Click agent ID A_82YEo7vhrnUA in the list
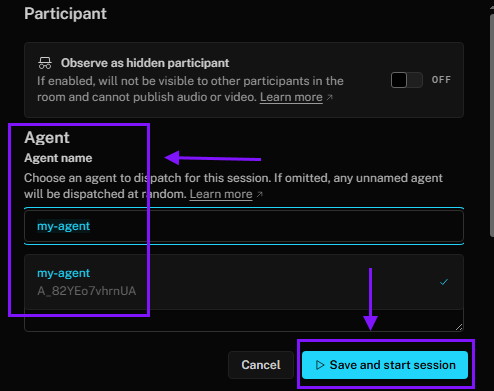The width and height of the screenshot is (494, 391). pyautogui.click(x=86, y=291)
